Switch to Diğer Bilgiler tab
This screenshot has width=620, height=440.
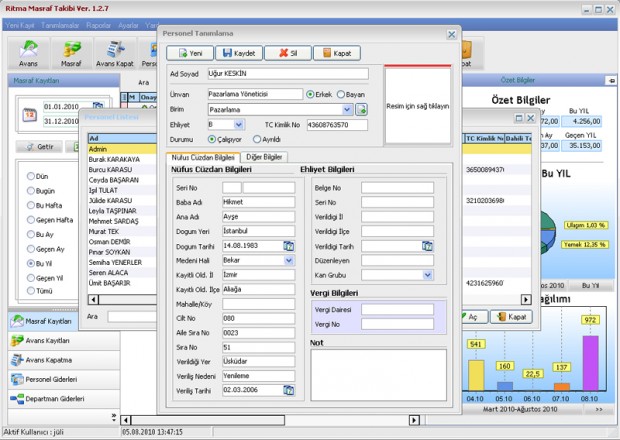[264, 157]
